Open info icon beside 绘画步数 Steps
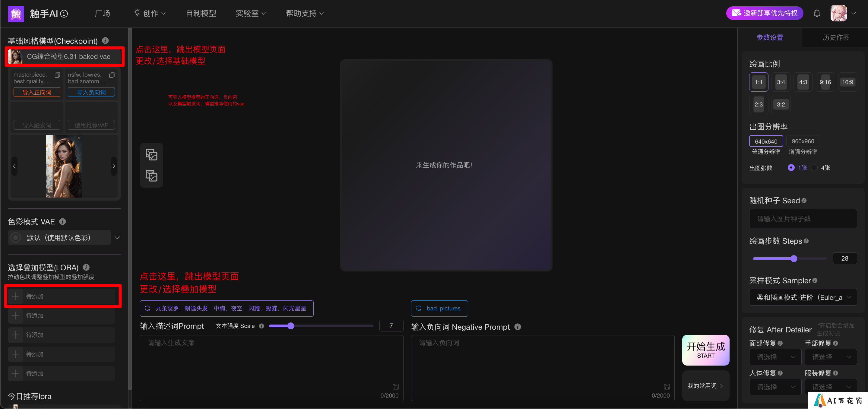The width and height of the screenshot is (868, 409). [x=806, y=241]
